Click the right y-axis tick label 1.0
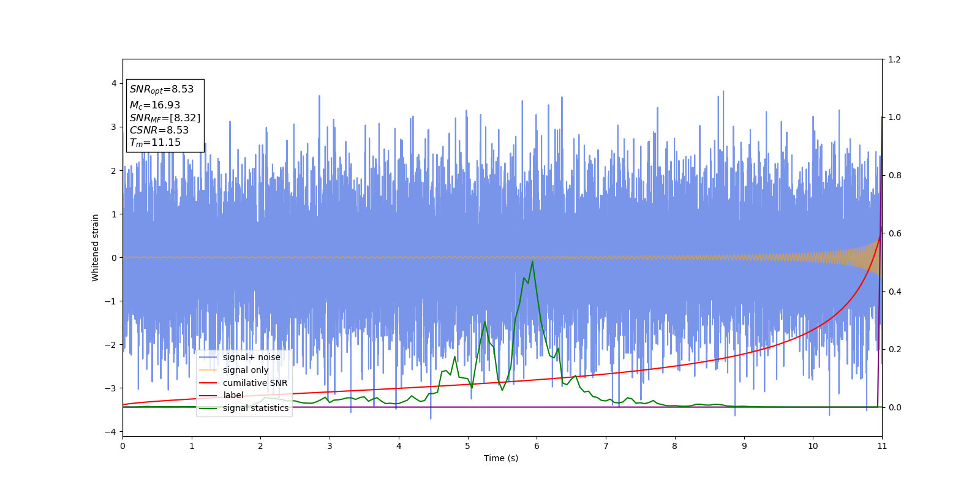 (894, 118)
